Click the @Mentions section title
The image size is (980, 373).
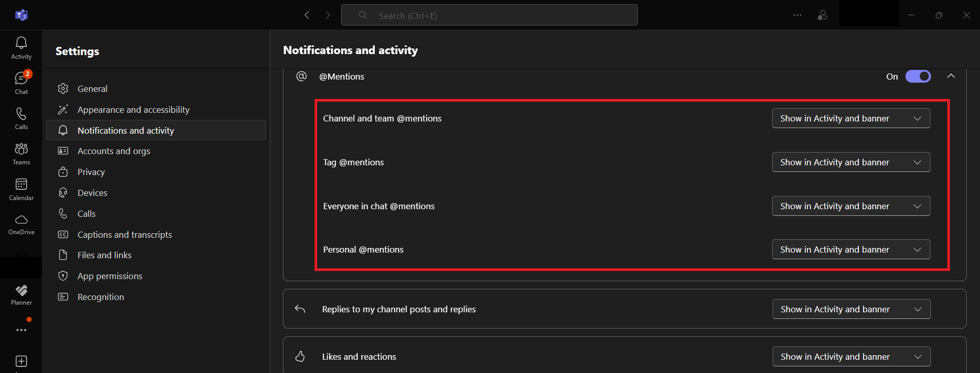point(342,76)
